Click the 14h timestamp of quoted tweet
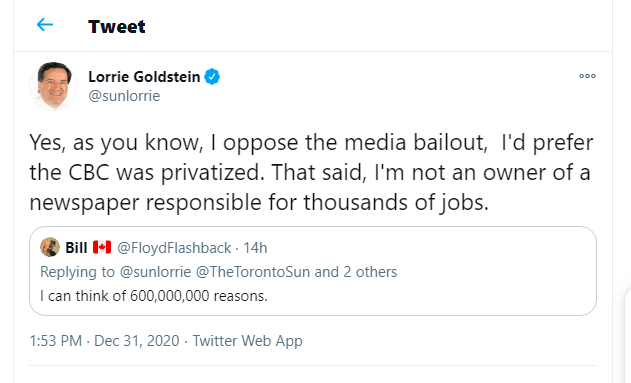This screenshot has height=383, width=631. tap(255, 248)
